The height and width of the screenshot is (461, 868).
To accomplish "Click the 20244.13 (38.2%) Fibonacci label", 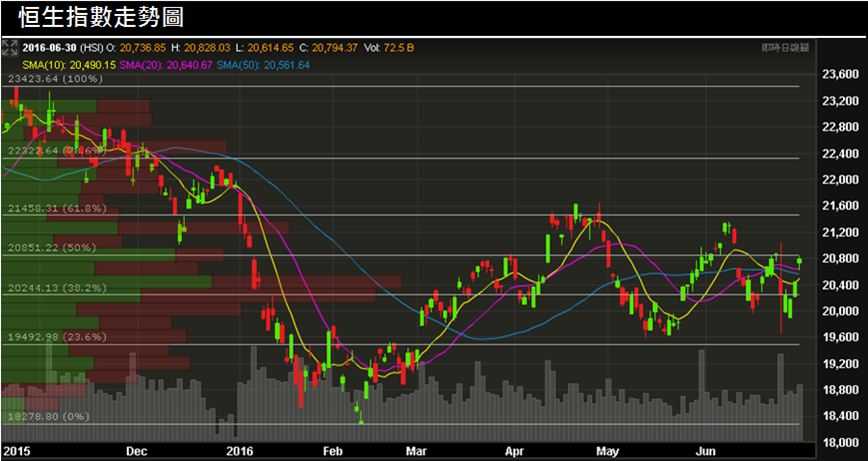I will 57,288.
